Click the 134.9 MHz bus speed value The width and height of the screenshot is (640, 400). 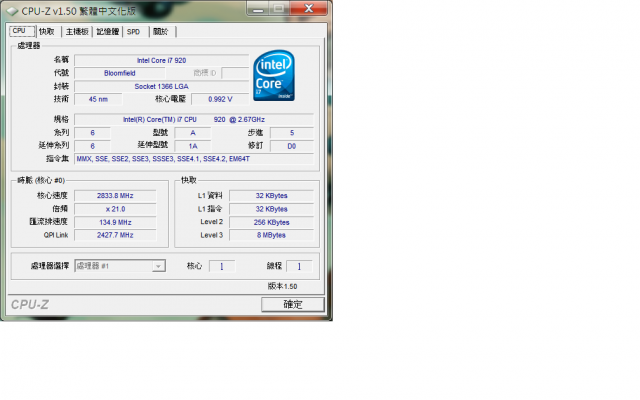(115, 222)
